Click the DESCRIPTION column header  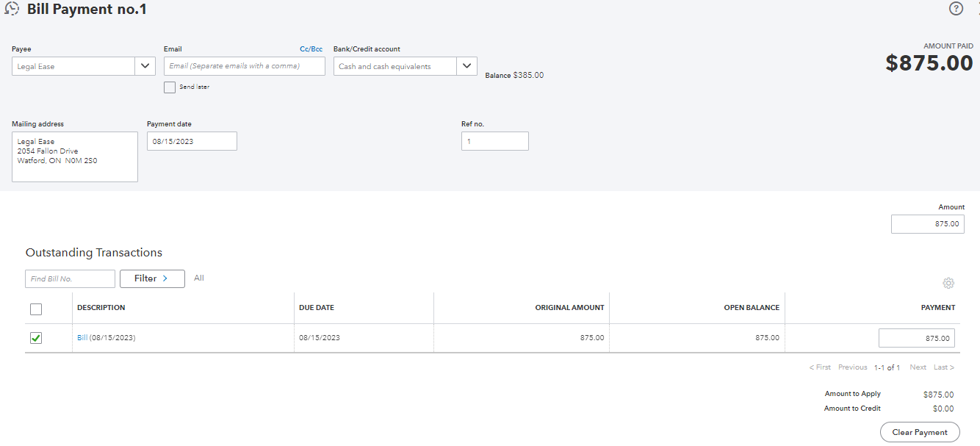tap(101, 308)
